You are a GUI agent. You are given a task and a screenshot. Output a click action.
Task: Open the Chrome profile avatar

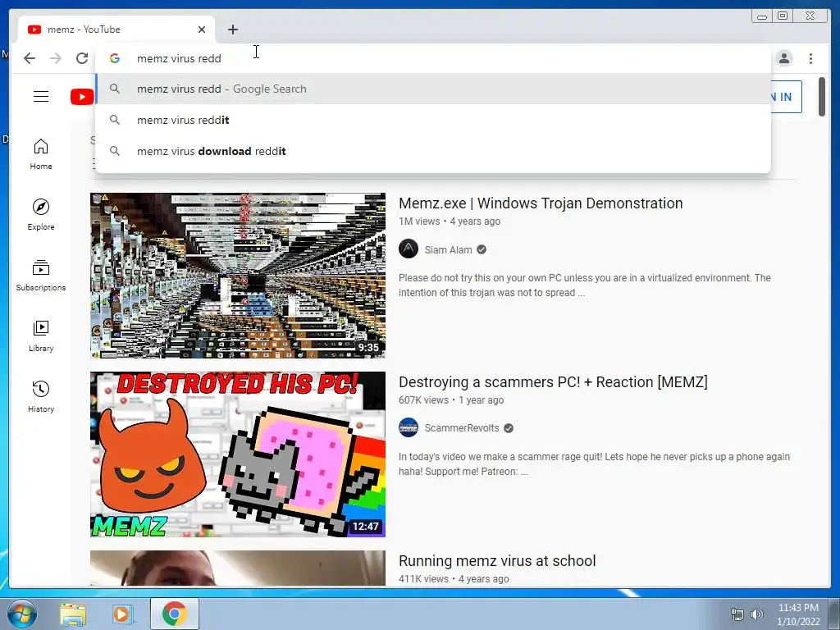tap(783, 58)
